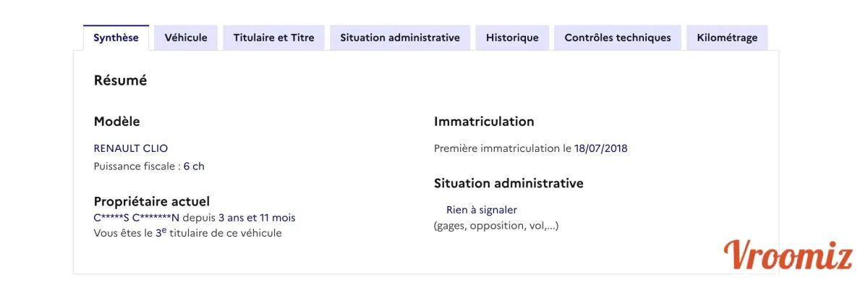Click the Résumé heading
Screen dimensions: 868x293
tap(120, 80)
